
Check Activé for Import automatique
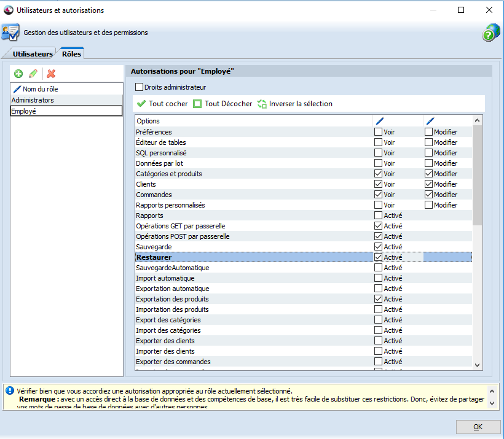pos(379,278)
